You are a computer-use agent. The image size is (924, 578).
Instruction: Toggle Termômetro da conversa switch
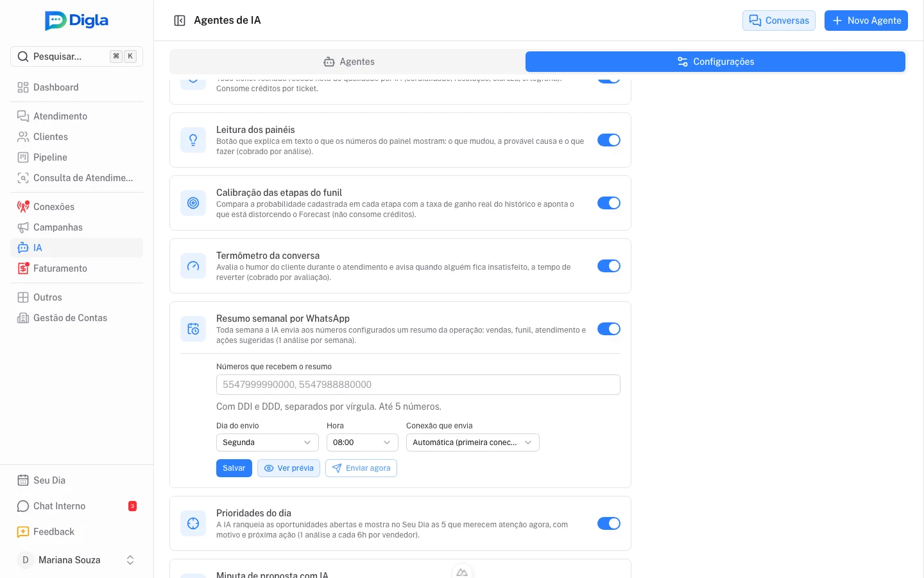tap(609, 266)
